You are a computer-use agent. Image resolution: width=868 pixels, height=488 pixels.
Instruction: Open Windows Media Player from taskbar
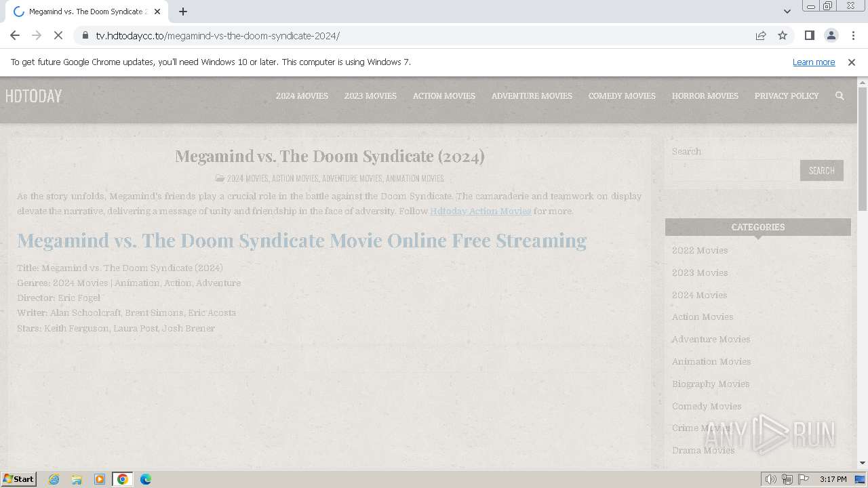point(100,479)
